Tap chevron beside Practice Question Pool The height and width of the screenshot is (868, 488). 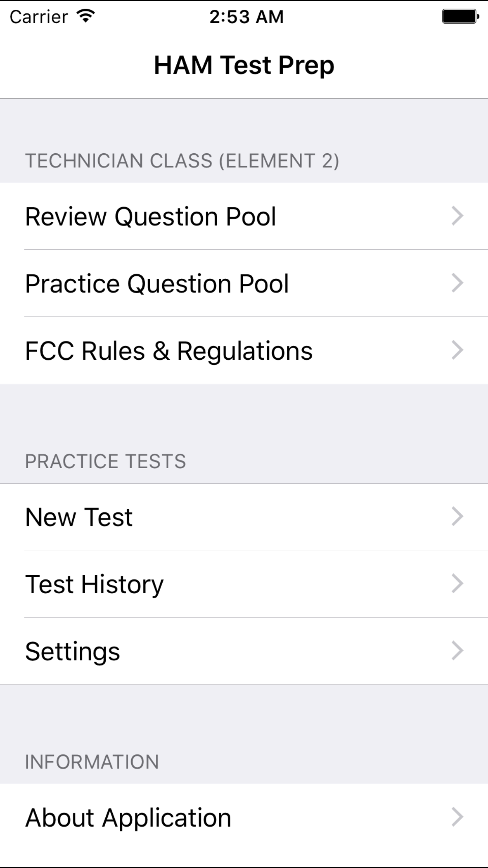(457, 283)
